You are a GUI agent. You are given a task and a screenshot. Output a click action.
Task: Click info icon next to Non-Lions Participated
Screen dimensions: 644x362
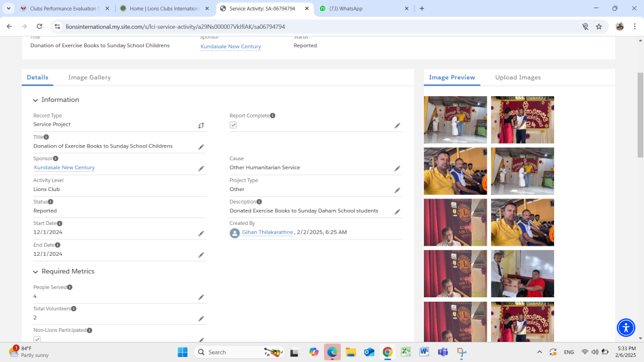click(x=89, y=331)
